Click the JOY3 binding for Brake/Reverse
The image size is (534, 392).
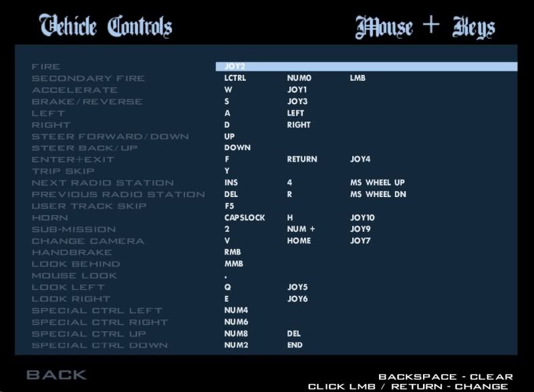(x=297, y=101)
